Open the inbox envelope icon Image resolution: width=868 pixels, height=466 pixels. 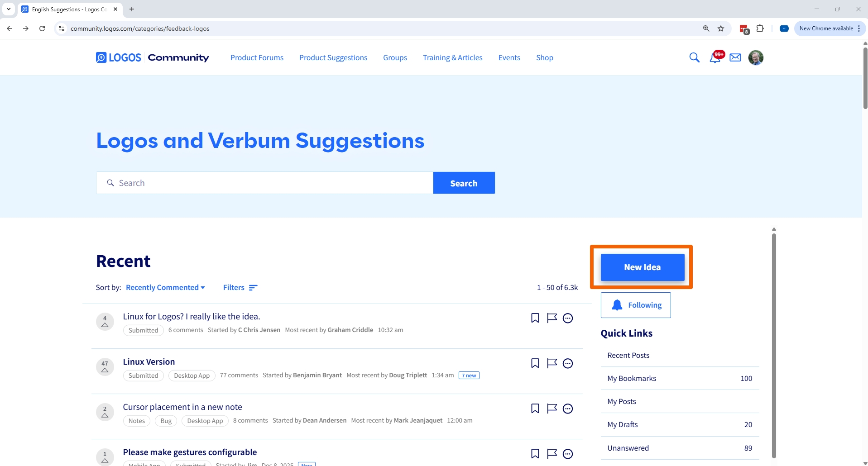click(x=735, y=57)
